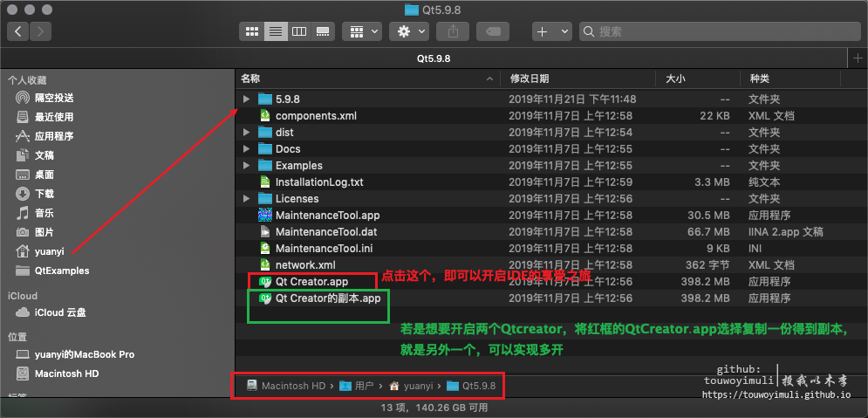Select Qt Creator的副本.app icon
This screenshot has width=868, height=418.
click(265, 298)
